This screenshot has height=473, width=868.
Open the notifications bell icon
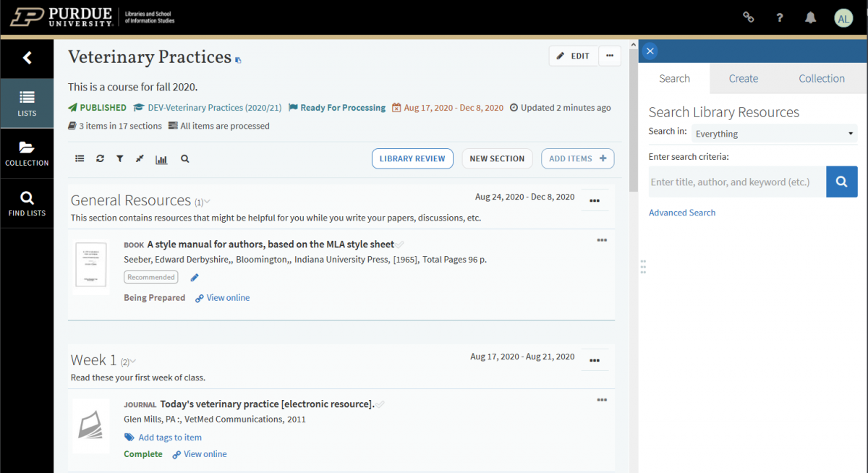[x=811, y=18]
